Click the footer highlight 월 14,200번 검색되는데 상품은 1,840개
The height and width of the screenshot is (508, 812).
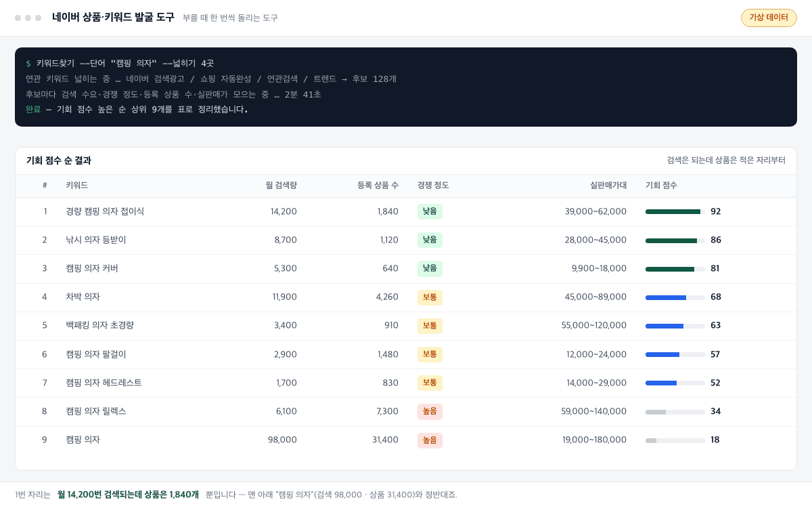pos(129,494)
